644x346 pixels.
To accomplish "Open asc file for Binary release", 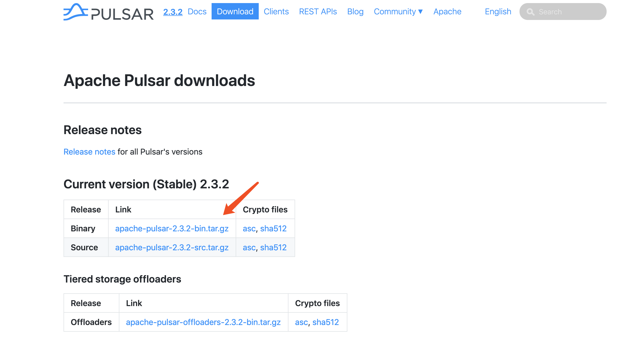I will 249,228.
